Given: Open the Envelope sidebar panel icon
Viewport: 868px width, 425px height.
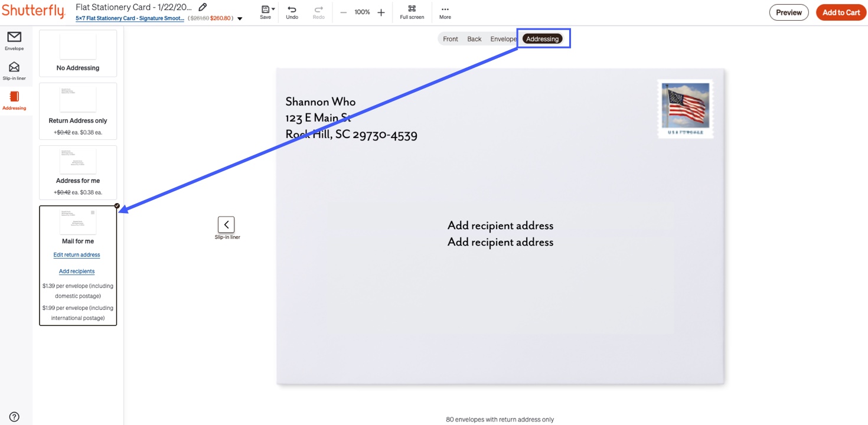Looking at the screenshot, I should 14,38.
